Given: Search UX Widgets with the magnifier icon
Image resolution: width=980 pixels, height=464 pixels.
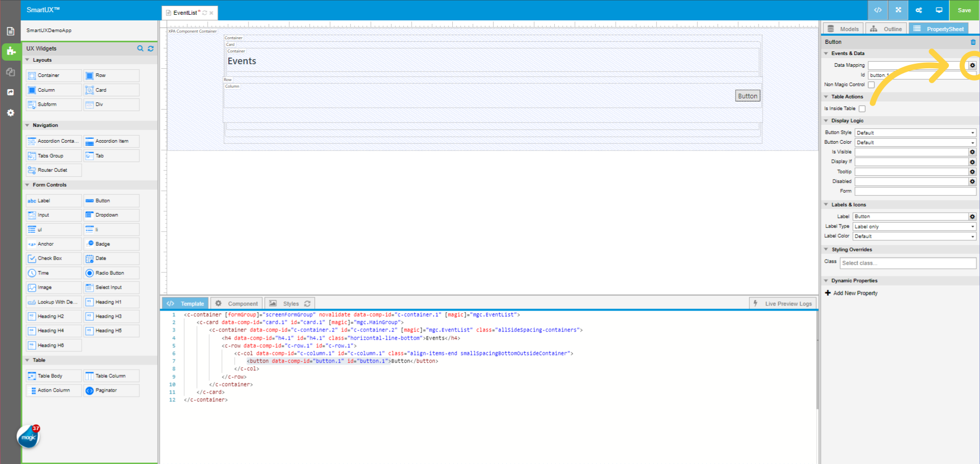Looking at the screenshot, I should coord(140,48).
